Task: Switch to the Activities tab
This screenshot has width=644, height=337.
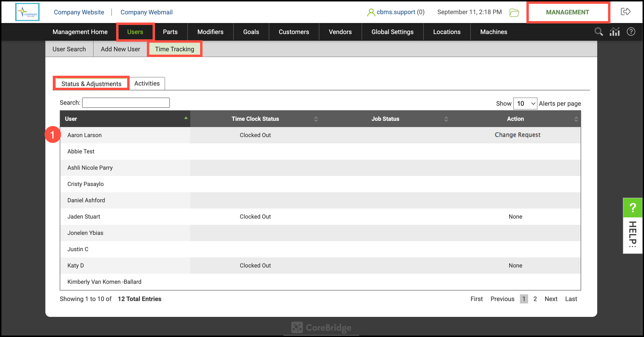Action: point(147,83)
